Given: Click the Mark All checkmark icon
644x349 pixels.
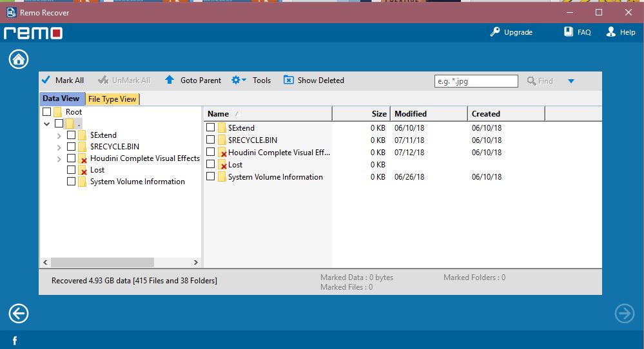Looking at the screenshot, I should (46, 80).
